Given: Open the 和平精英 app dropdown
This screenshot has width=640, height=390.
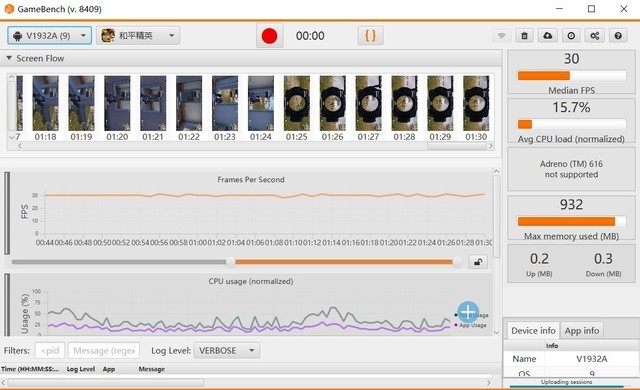Looking at the screenshot, I should [138, 35].
